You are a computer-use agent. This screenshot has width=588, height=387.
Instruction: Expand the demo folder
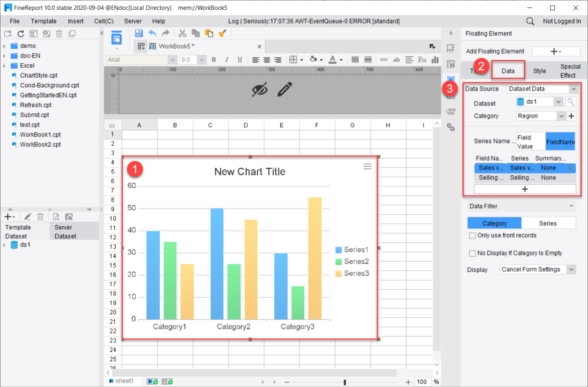[4, 46]
